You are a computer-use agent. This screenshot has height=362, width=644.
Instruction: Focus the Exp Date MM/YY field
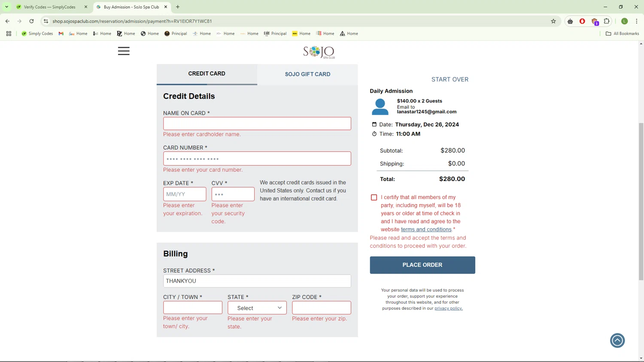[x=185, y=194]
